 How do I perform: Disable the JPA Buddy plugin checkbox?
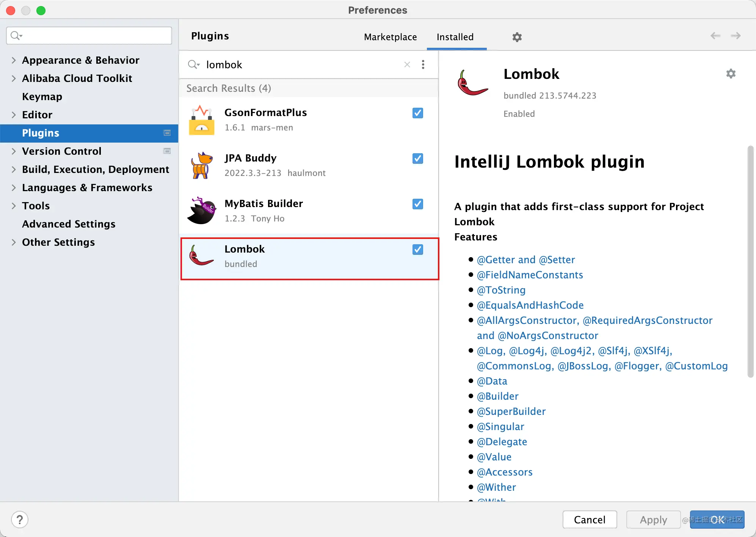pos(417,159)
